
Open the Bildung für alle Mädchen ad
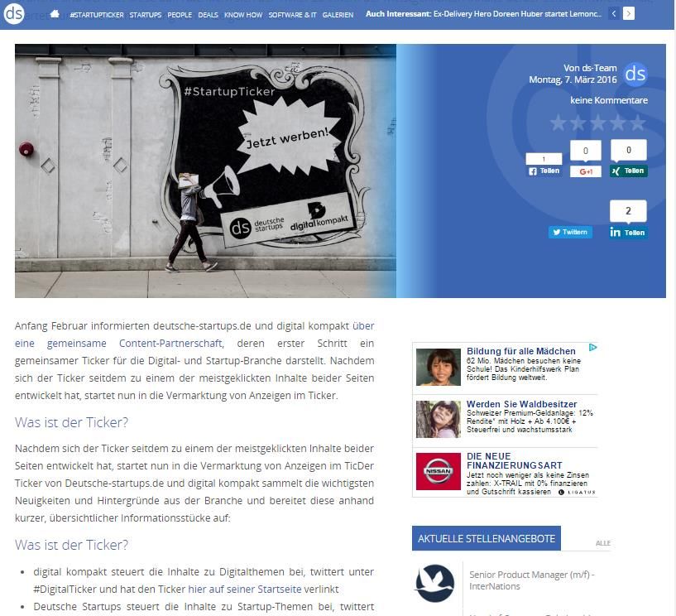point(521,351)
